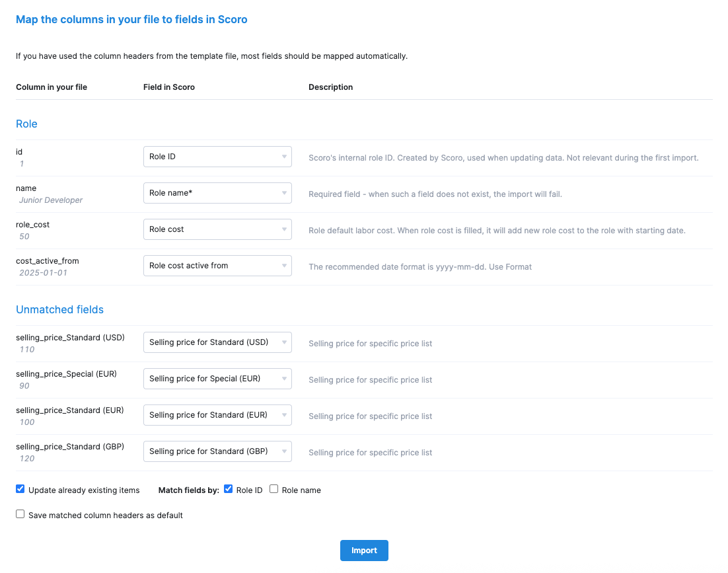Click the 'Description' column header
The height and width of the screenshot is (573, 728).
330,87
